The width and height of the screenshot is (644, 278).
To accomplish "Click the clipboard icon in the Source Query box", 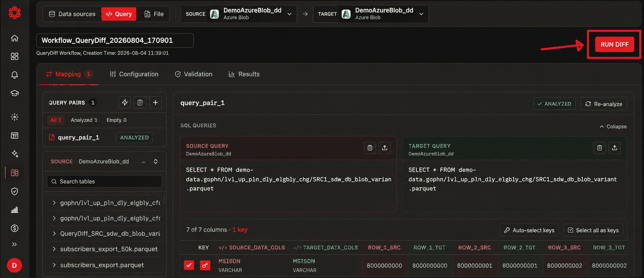I will pyautogui.click(x=370, y=148).
